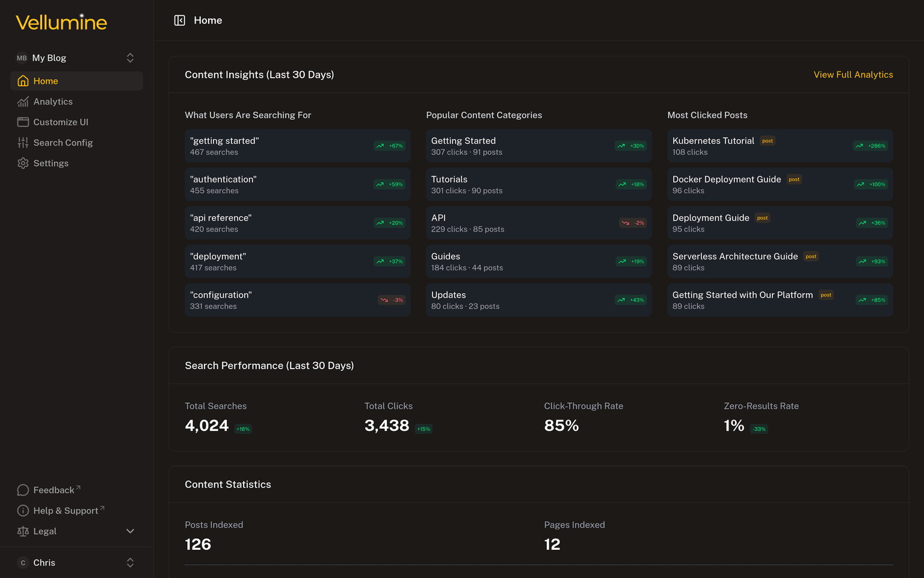Click the Vellumine logo
Screen dimensions: 924x578
(x=61, y=22)
